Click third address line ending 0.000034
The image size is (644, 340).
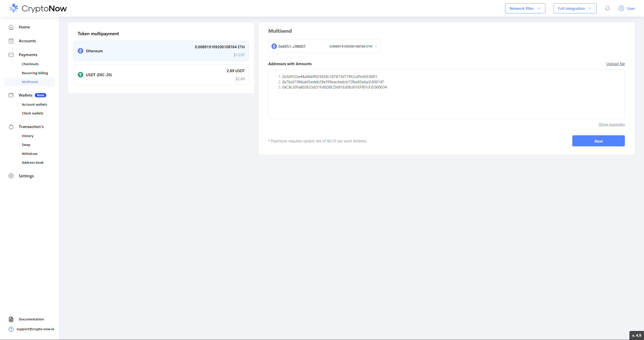click(335, 87)
